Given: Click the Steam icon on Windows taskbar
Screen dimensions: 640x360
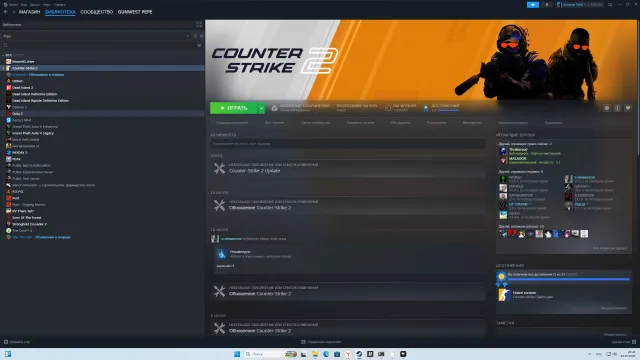Looking at the screenshot, I should (359, 354).
